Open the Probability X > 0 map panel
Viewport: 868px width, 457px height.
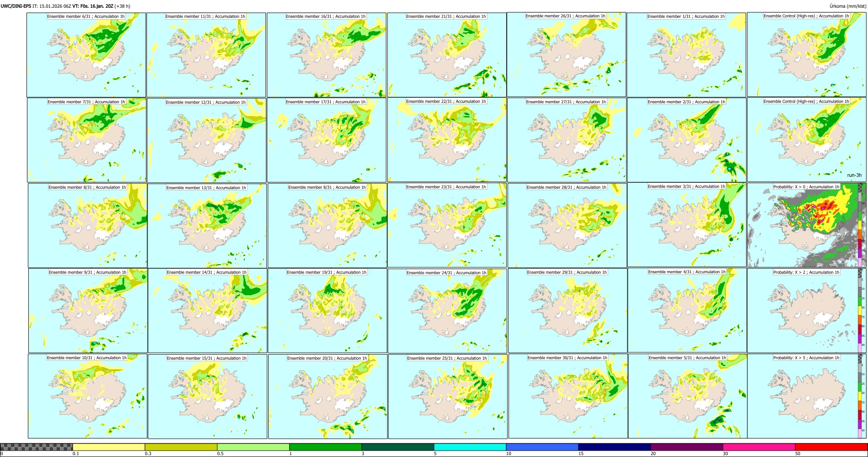[x=807, y=225]
